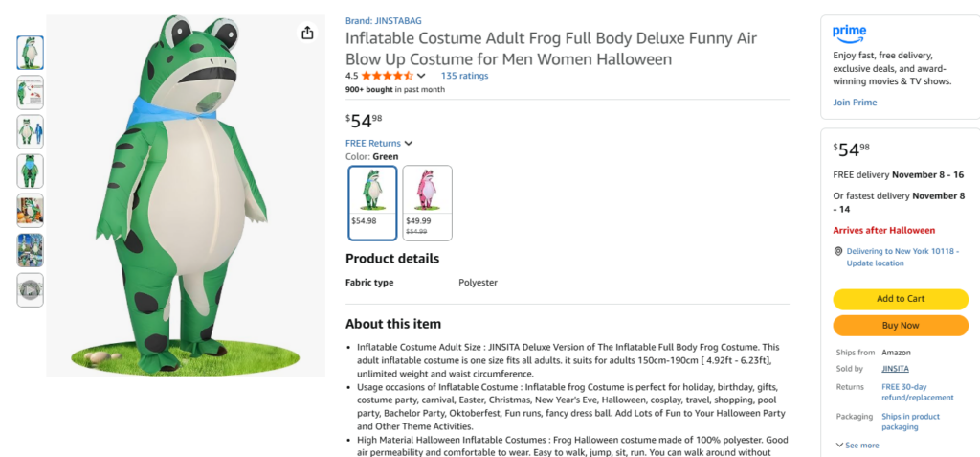Viewport: 980px width, 457px height.
Task: Click the FREE 30-day refund/replacement link
Action: 917,391
